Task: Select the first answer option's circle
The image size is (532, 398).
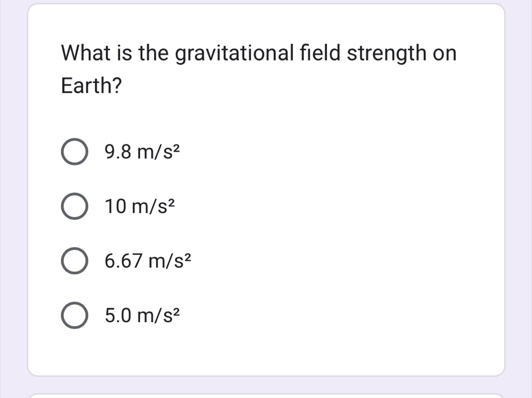Action: point(73,154)
